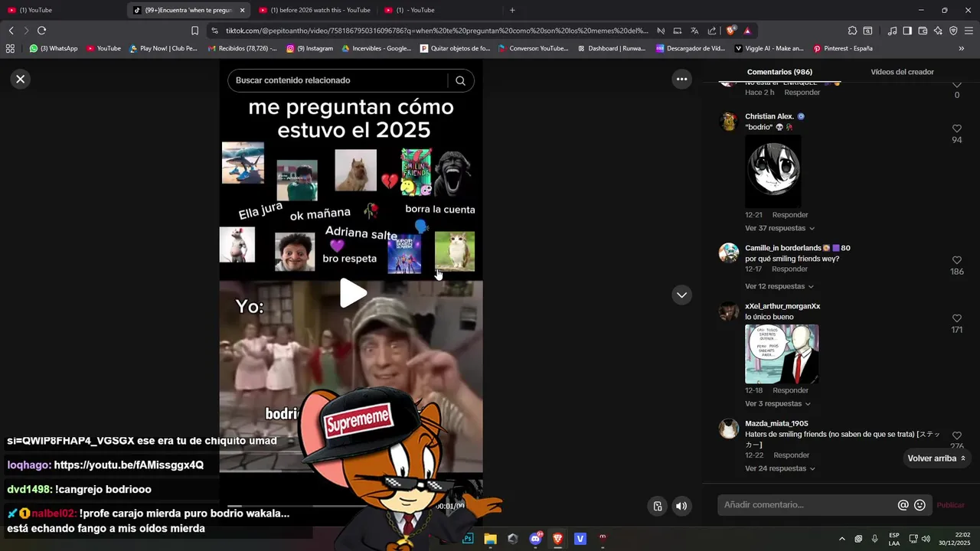Open the browser hamburger menu
This screenshot has height=551, width=980.
point(969,31)
